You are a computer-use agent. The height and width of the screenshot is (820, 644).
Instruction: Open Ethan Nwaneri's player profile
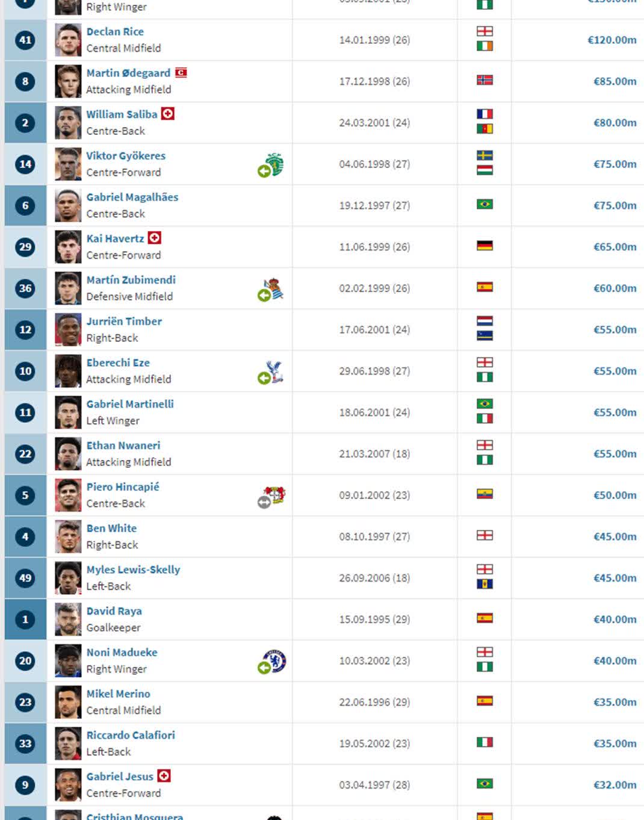tap(123, 446)
